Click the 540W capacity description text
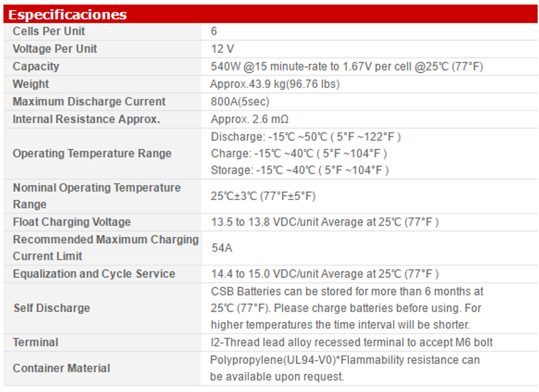The height and width of the screenshot is (392, 539). click(x=347, y=66)
